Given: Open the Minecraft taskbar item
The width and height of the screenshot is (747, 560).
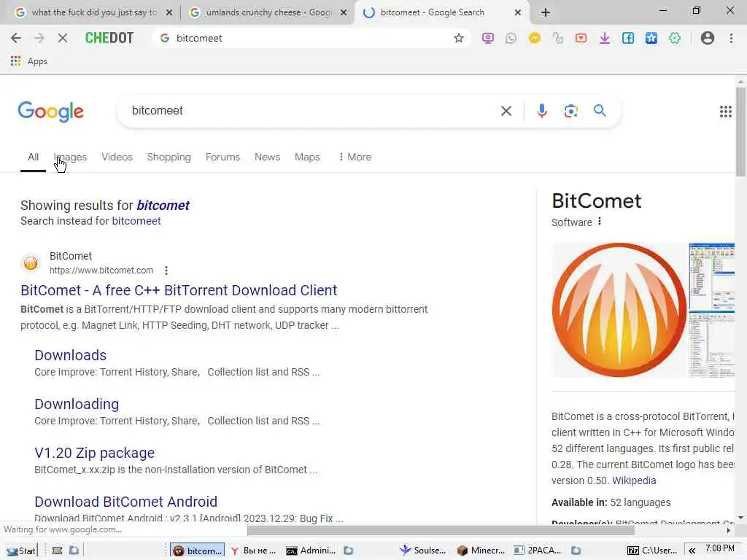Looking at the screenshot, I should coord(481,551).
